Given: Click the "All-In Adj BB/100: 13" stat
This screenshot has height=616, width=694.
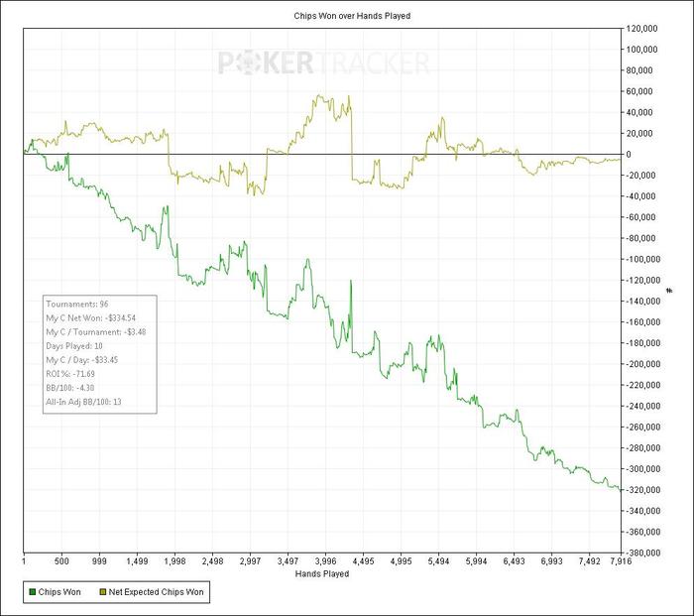Looking at the screenshot, I should [x=83, y=402].
